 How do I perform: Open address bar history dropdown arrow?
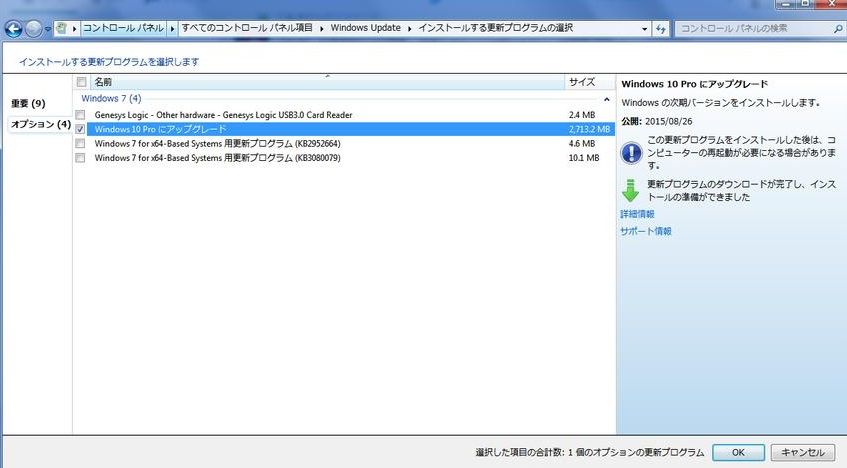(x=644, y=29)
